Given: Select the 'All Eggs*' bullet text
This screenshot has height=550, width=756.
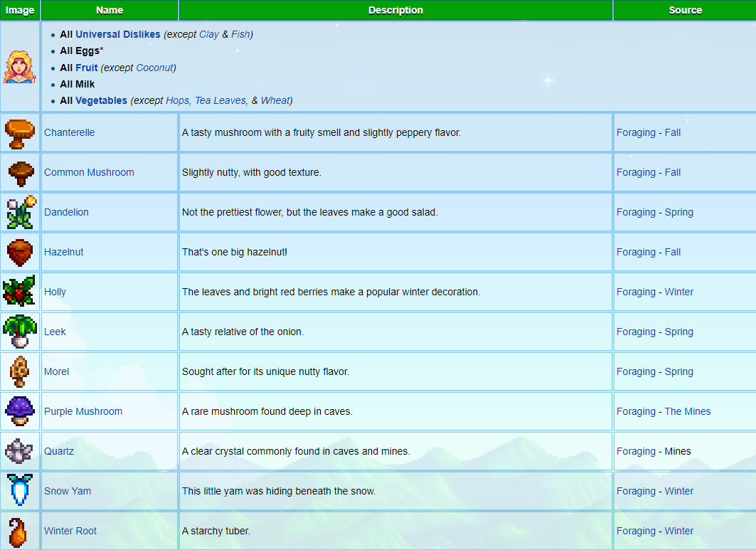Looking at the screenshot, I should point(82,51).
